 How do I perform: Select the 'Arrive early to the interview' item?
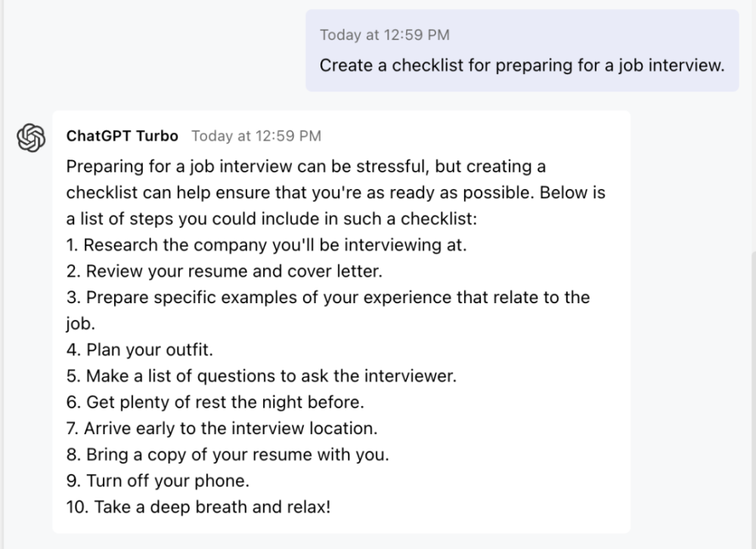click(x=222, y=428)
